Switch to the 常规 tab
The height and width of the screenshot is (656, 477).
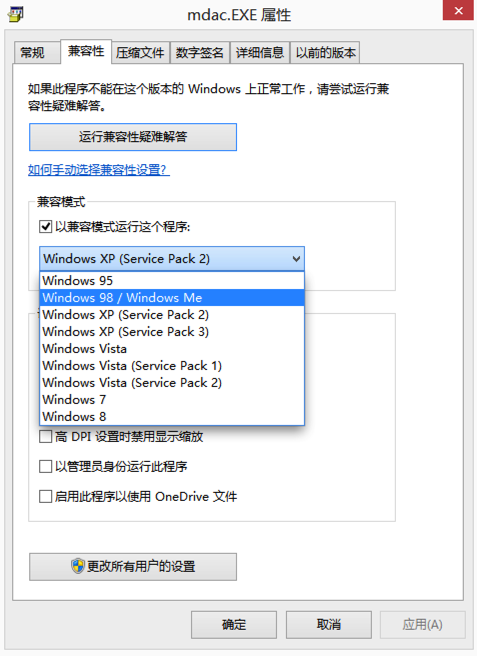pos(33,53)
